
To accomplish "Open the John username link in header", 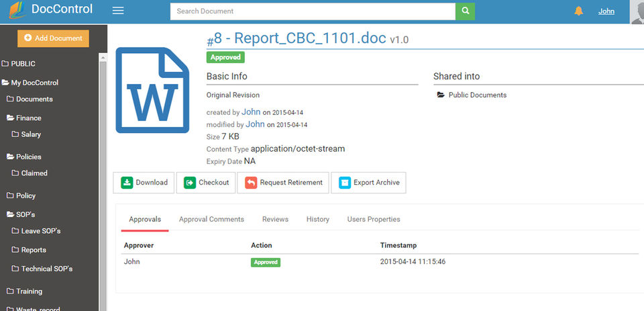I will (x=606, y=11).
